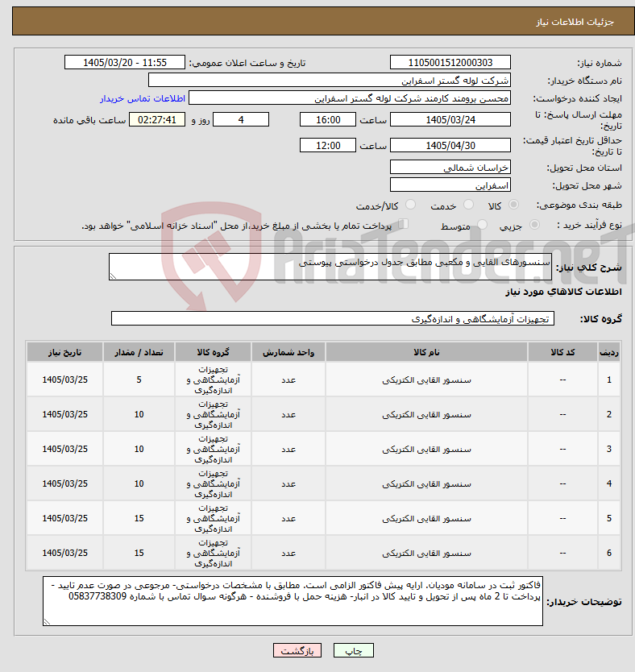
Task: Select the خدمت radio button
Action: pyautogui.click(x=469, y=205)
